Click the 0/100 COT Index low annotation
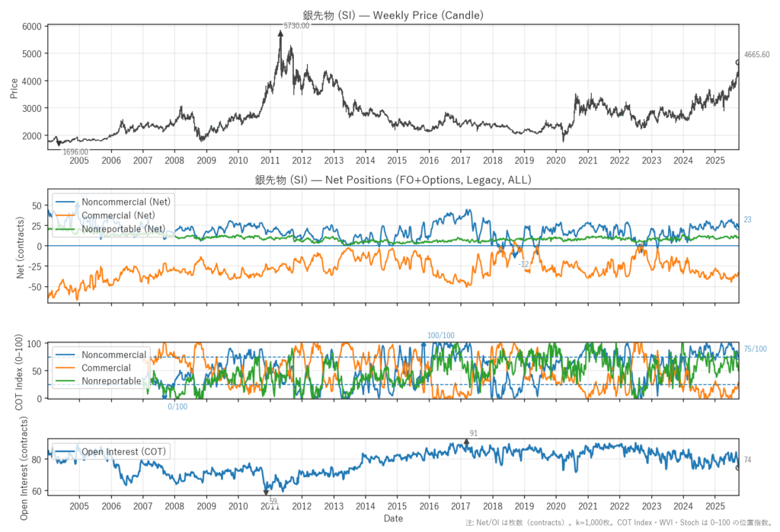Viewport: 780px width, 532px height. tap(177, 407)
